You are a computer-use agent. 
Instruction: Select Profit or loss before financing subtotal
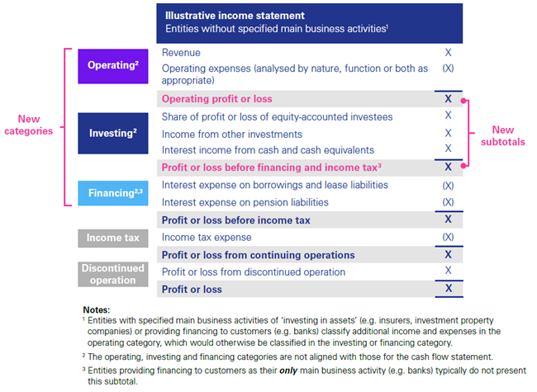coord(272,168)
